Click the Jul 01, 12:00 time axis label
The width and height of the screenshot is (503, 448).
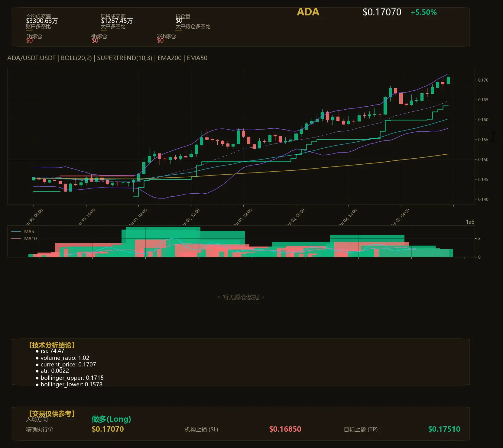[x=190, y=217]
